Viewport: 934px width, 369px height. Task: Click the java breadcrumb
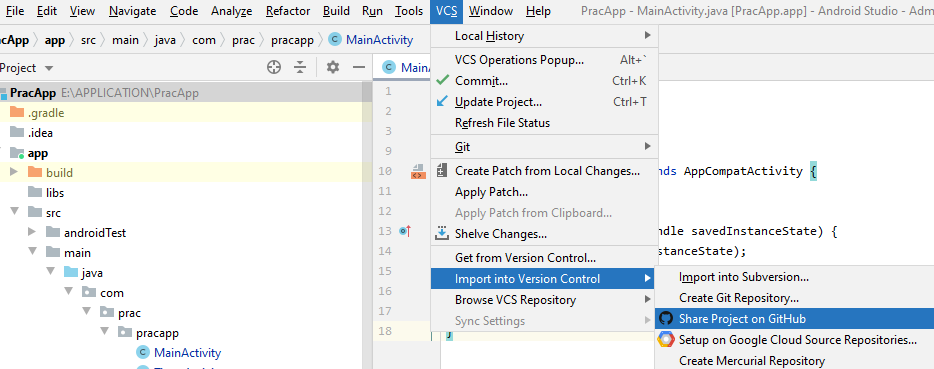coord(165,40)
